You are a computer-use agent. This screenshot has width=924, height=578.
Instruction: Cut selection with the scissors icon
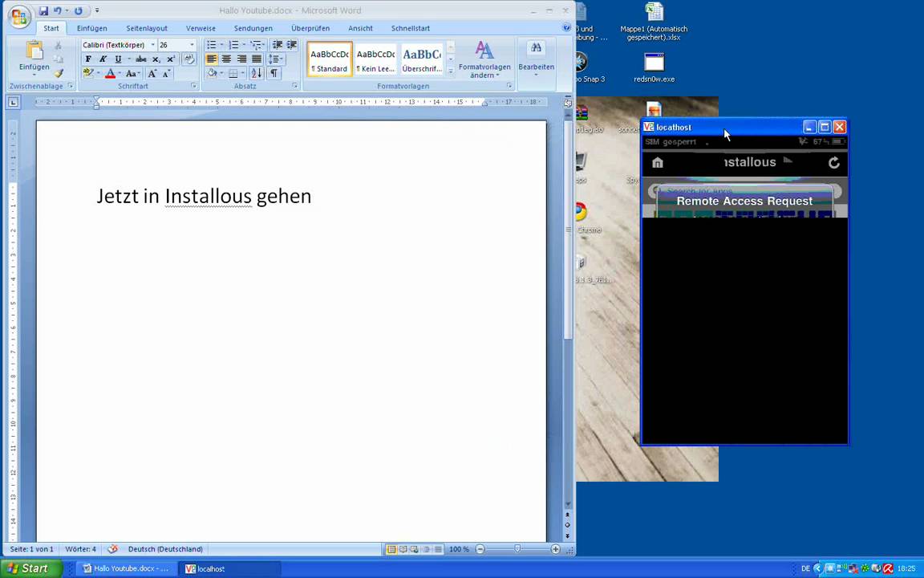click(x=59, y=46)
